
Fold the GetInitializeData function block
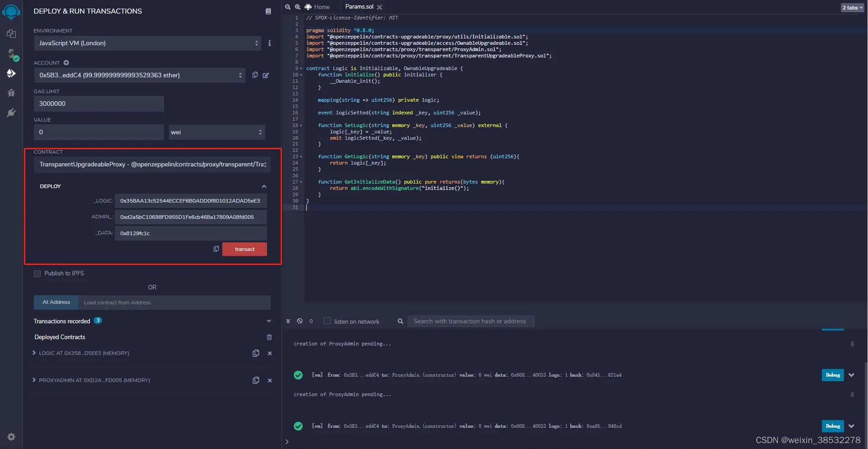[x=301, y=182]
